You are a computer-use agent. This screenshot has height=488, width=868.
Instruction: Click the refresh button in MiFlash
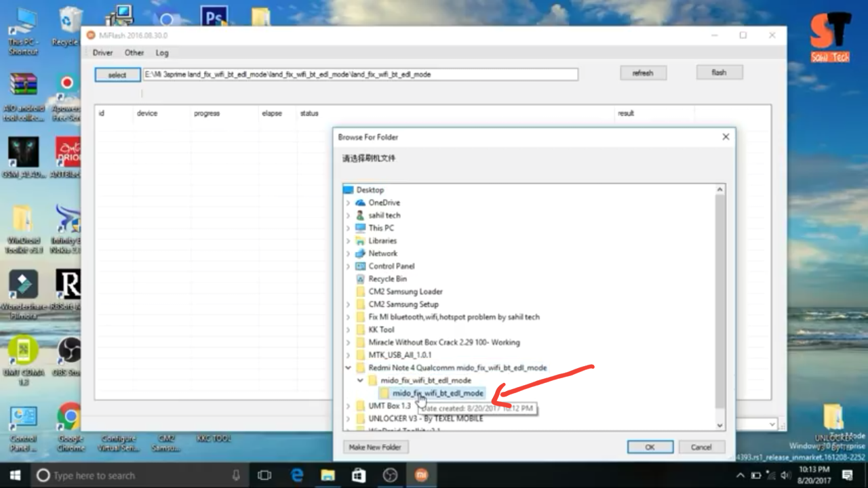(x=643, y=73)
